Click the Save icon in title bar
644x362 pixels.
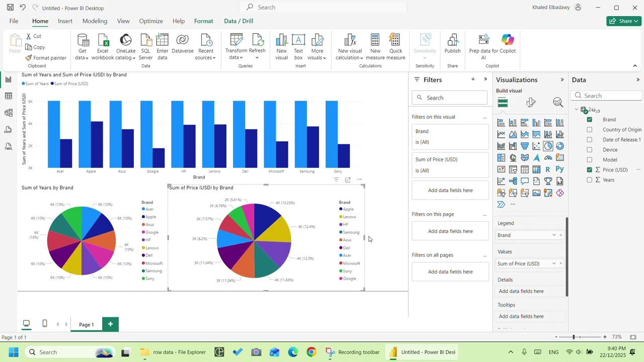pyautogui.click(x=10, y=8)
